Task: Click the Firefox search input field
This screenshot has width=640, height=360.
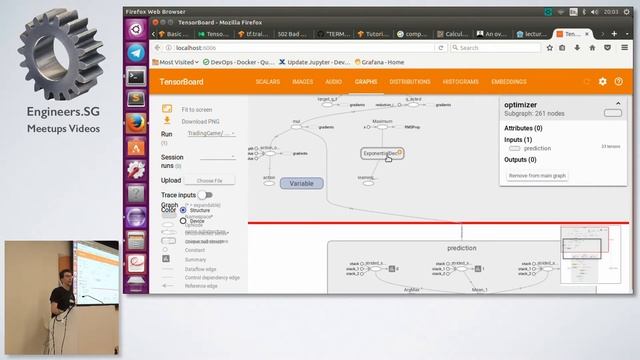Action: coord(496,48)
